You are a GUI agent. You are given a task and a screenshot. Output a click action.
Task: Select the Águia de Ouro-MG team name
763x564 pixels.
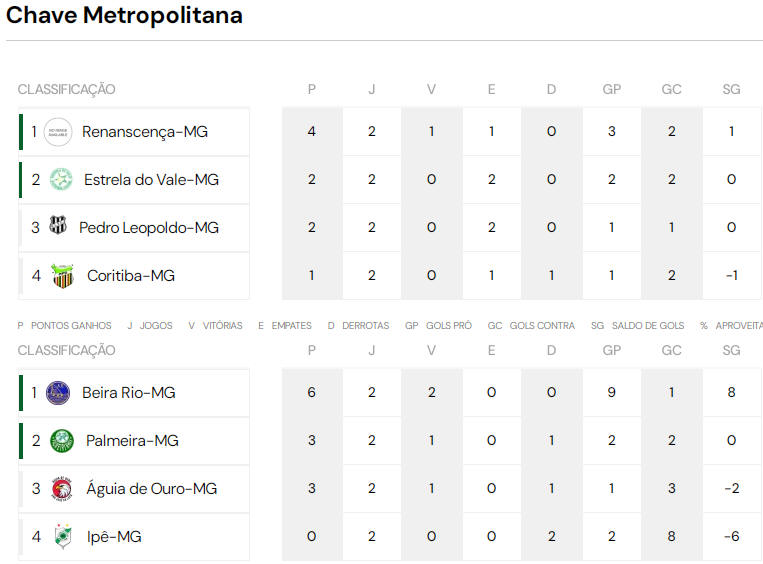tap(151, 489)
